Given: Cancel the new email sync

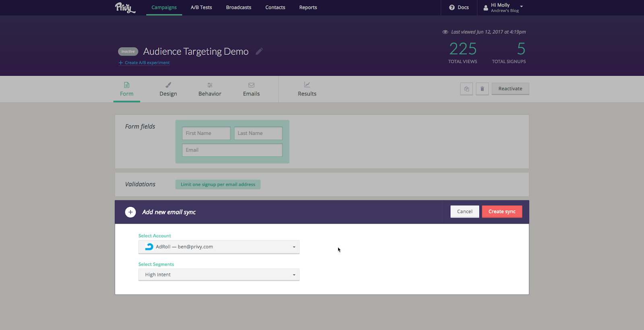Looking at the screenshot, I should coord(464,212).
